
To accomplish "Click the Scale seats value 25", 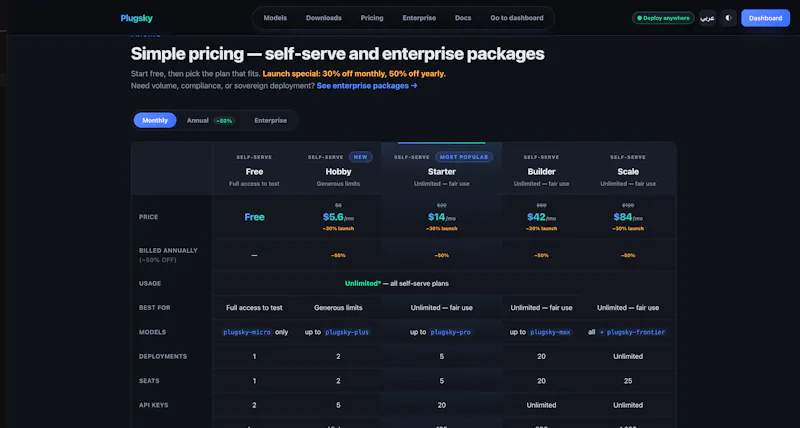I will coord(628,381).
